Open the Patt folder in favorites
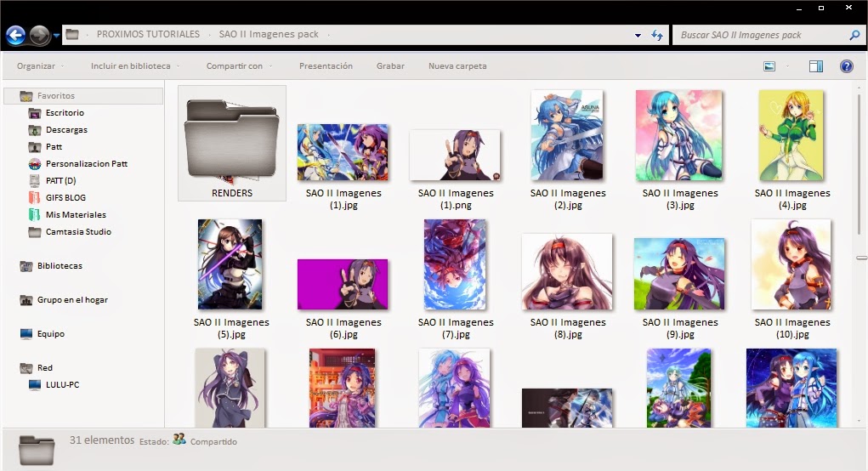The height and width of the screenshot is (471, 868). tap(54, 147)
